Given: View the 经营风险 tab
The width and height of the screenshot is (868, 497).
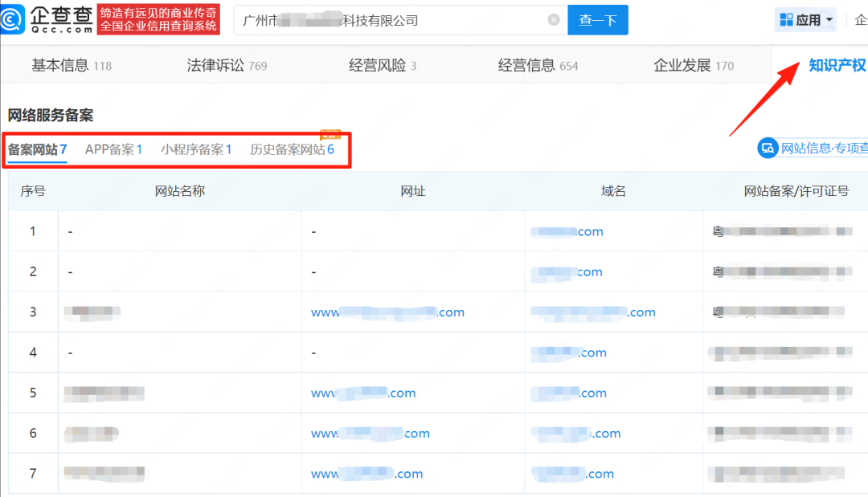Looking at the screenshot, I should click(x=375, y=66).
